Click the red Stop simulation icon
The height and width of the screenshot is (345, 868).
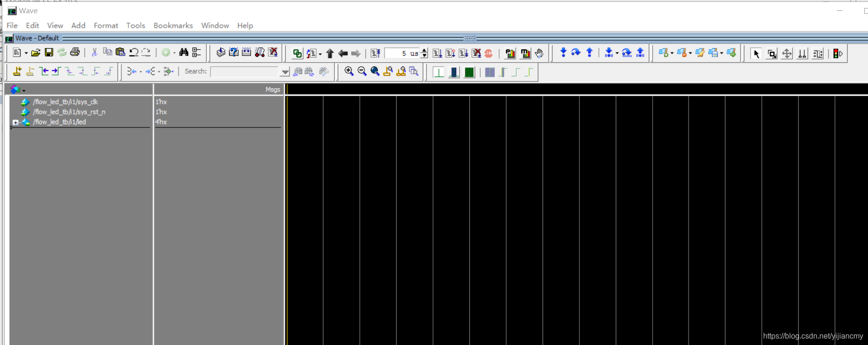489,53
